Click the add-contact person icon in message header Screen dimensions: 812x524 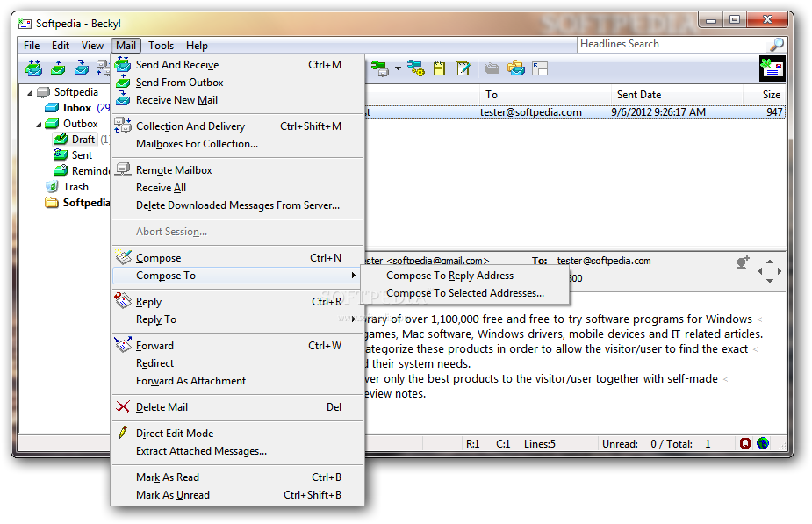pos(743,263)
